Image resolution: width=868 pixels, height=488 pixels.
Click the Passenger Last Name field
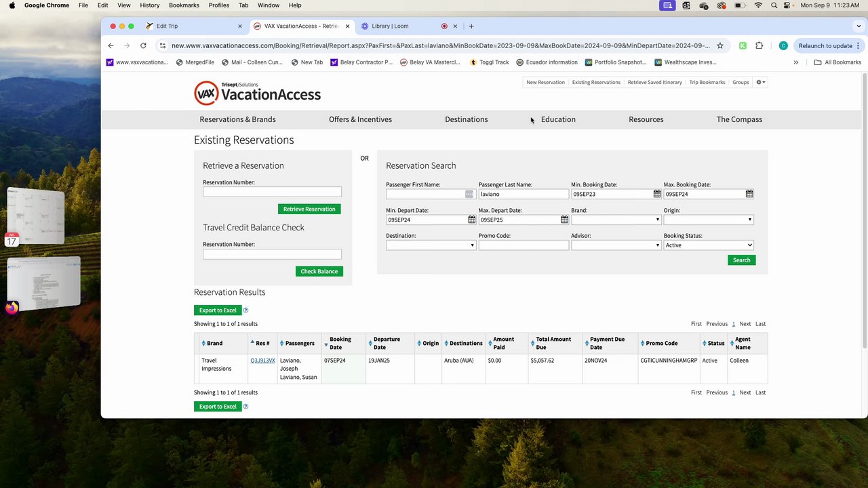(x=524, y=194)
